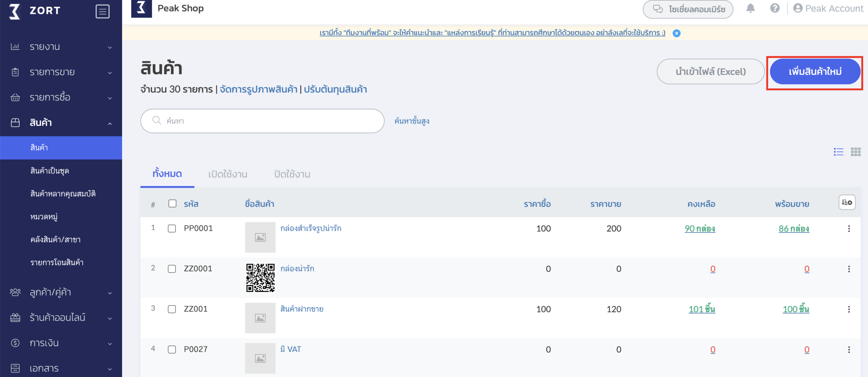Click the hamburger menu icon next to logo
The height and width of the screenshot is (377, 868).
102,11
